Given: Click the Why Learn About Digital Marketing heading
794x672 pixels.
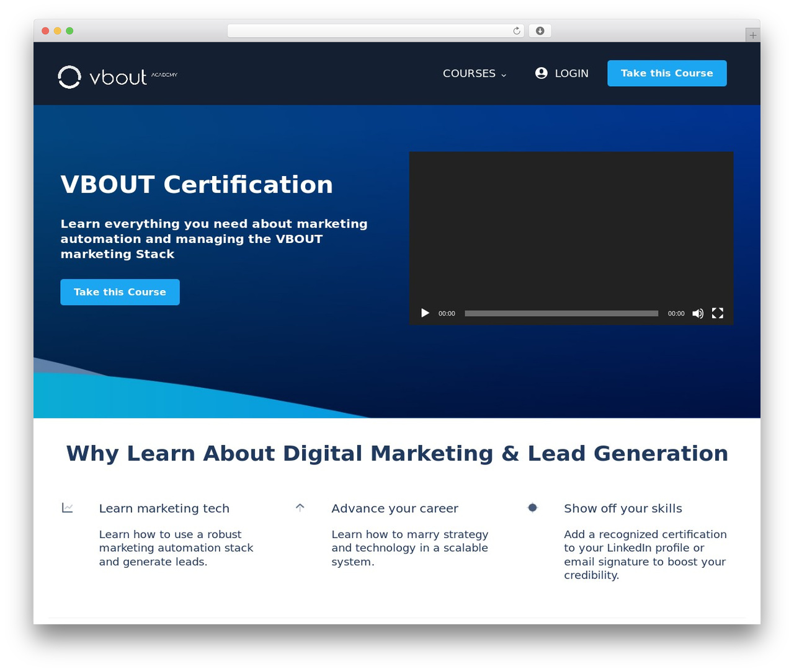Looking at the screenshot, I should click(x=397, y=453).
